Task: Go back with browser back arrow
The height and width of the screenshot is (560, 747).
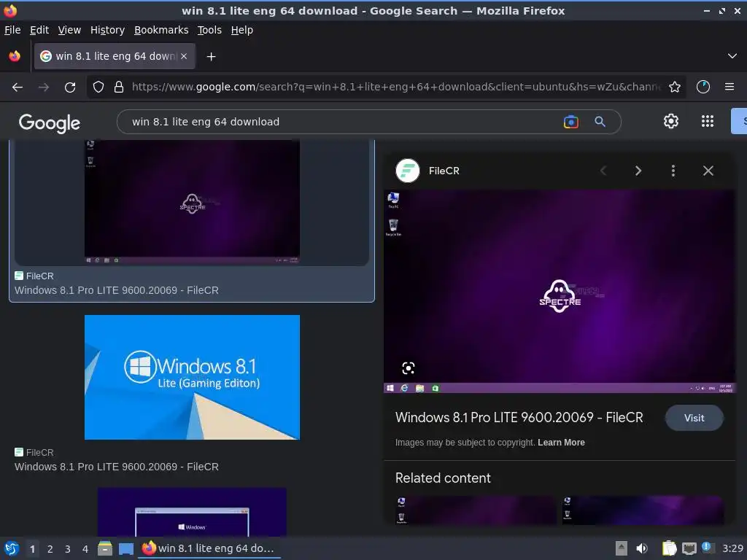Action: click(18, 87)
